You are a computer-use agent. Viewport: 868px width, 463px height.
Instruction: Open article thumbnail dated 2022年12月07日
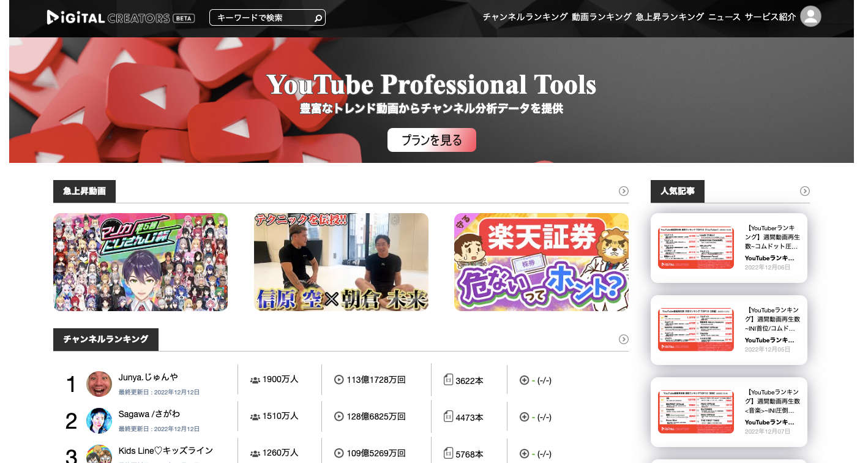696,412
